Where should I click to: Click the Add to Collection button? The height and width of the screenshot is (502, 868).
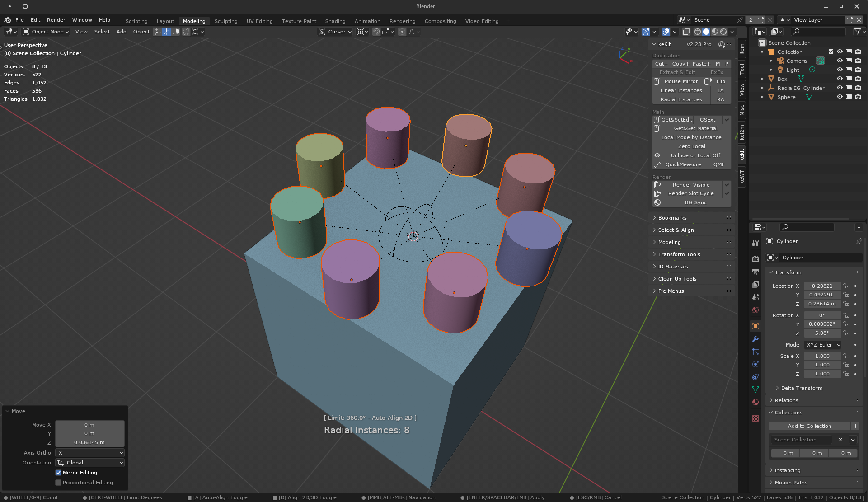point(809,426)
